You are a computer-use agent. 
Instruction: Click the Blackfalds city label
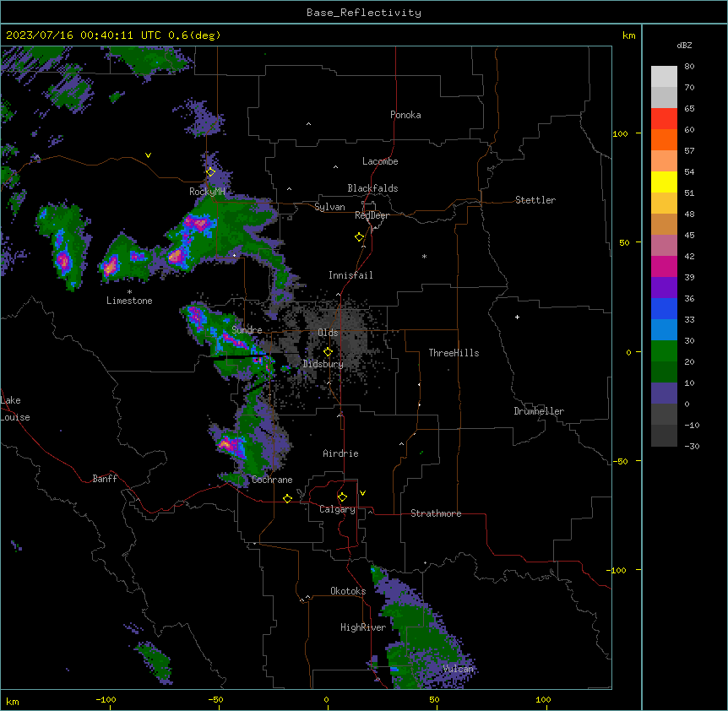click(372, 188)
